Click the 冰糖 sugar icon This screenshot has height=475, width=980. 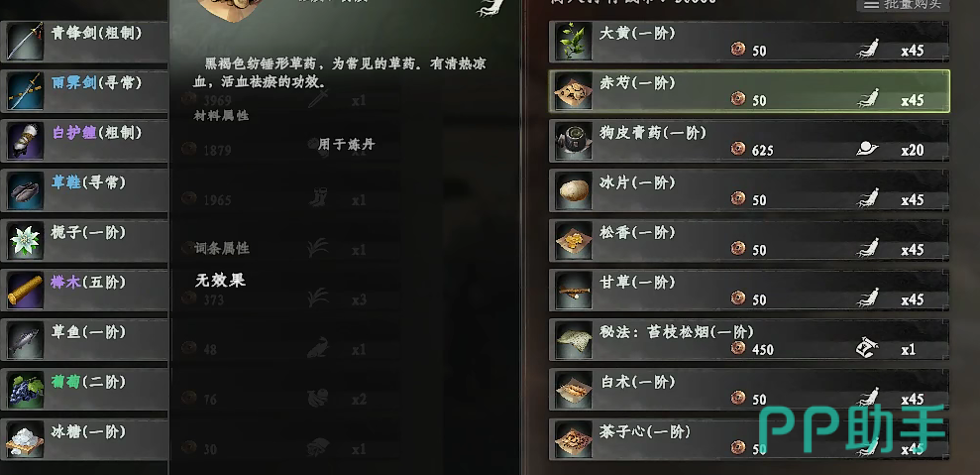click(x=25, y=440)
